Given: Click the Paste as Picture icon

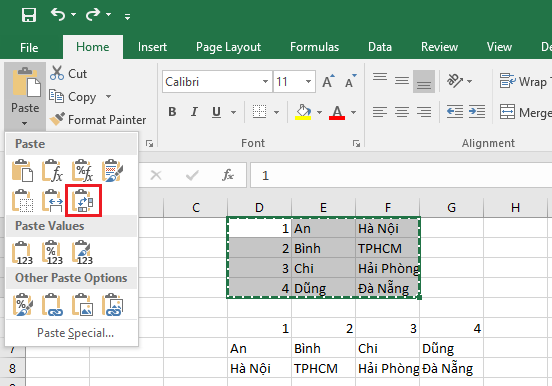Looking at the screenshot, I should pos(83,305).
